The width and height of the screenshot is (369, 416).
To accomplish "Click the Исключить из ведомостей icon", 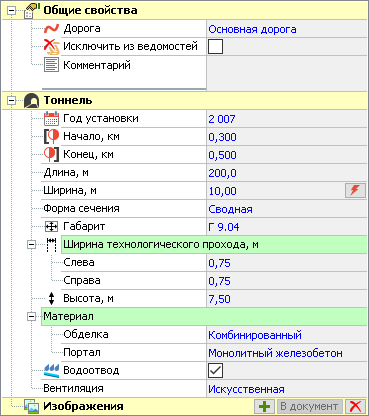I will pos(51,46).
